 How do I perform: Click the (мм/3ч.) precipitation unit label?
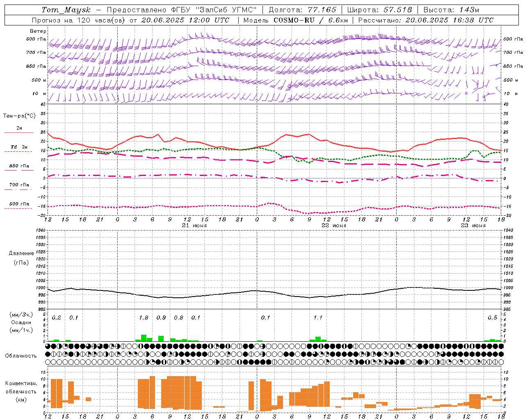pos(21,315)
